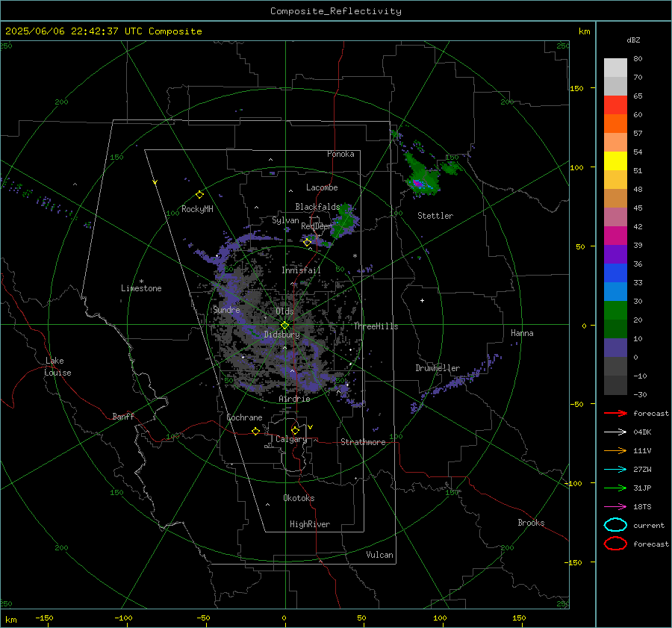Click the Olds label
Screen dimensions: 672x628
pos(284,311)
